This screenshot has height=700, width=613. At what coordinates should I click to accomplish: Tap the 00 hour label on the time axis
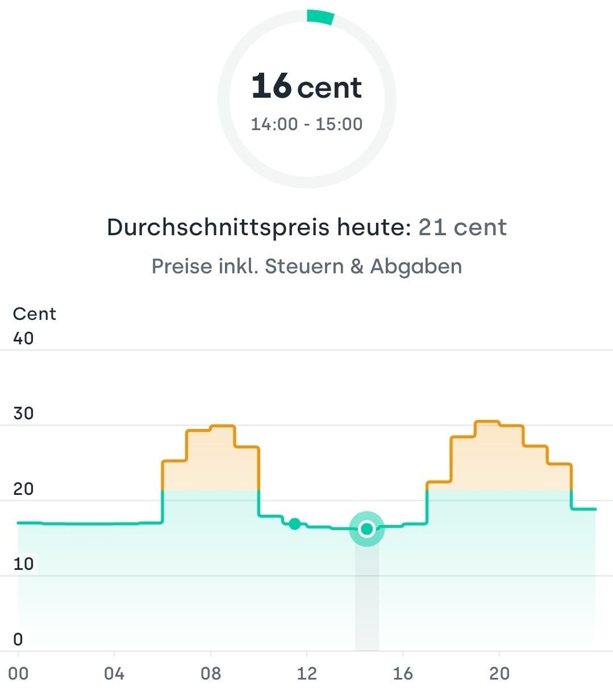(x=18, y=674)
